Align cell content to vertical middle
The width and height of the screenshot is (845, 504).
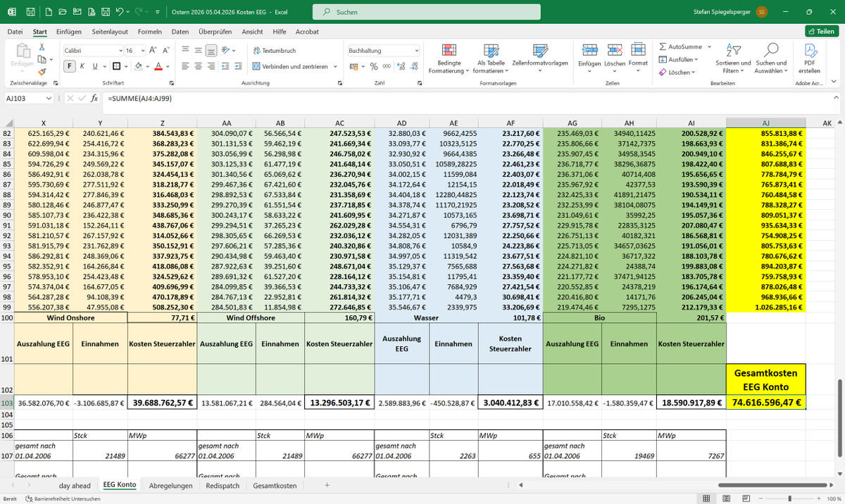point(199,51)
